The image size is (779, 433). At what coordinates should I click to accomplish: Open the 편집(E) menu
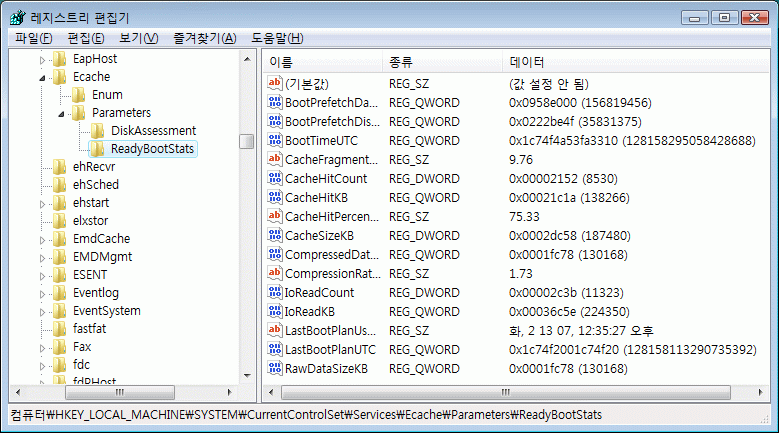pos(85,38)
